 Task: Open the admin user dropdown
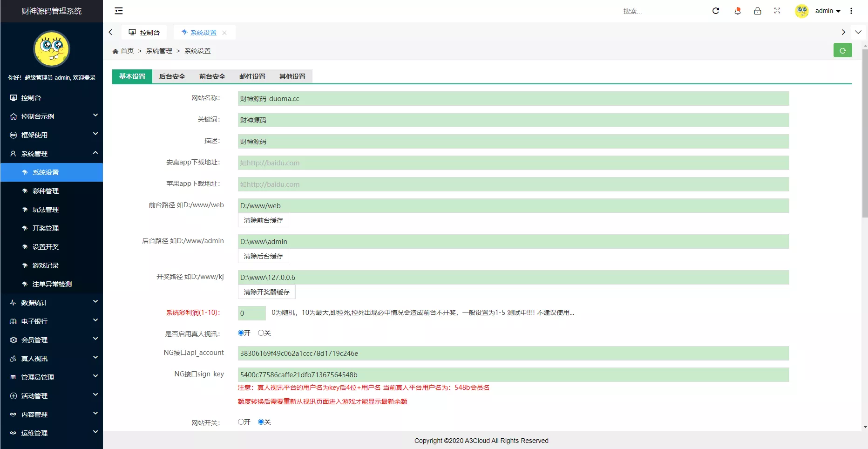[827, 11]
